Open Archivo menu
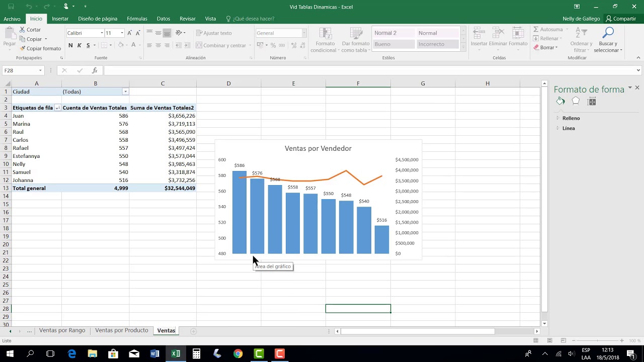 12,19
